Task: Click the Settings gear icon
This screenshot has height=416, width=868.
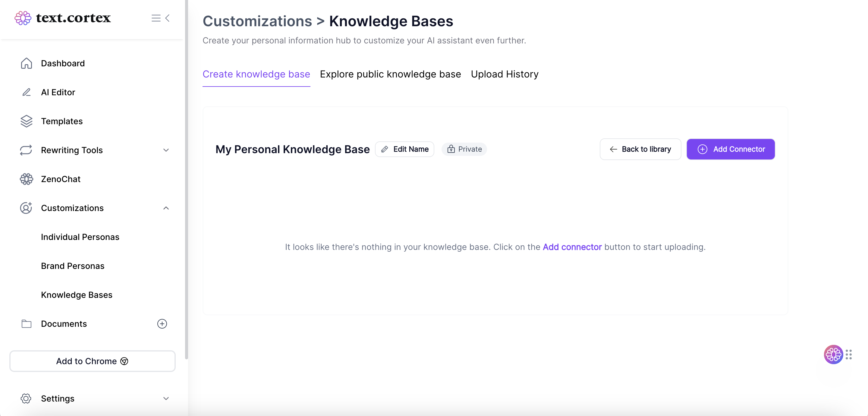Action: pyautogui.click(x=26, y=399)
